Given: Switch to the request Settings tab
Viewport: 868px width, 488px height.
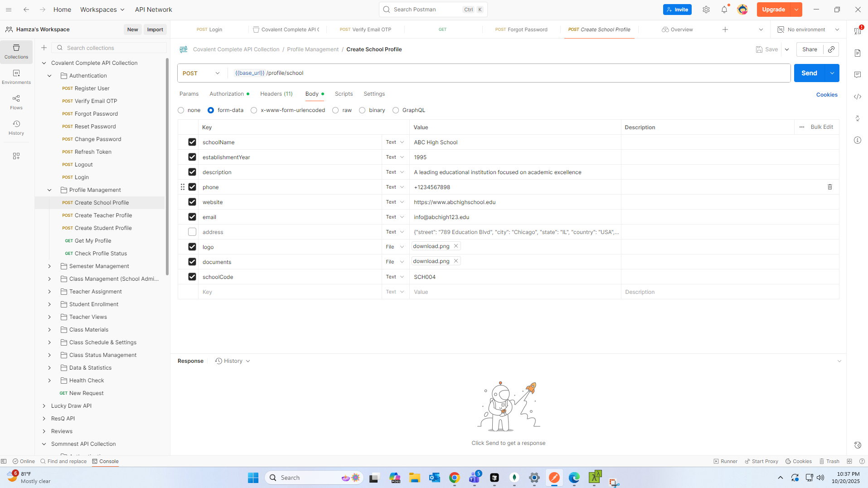Looking at the screenshot, I should click(374, 94).
